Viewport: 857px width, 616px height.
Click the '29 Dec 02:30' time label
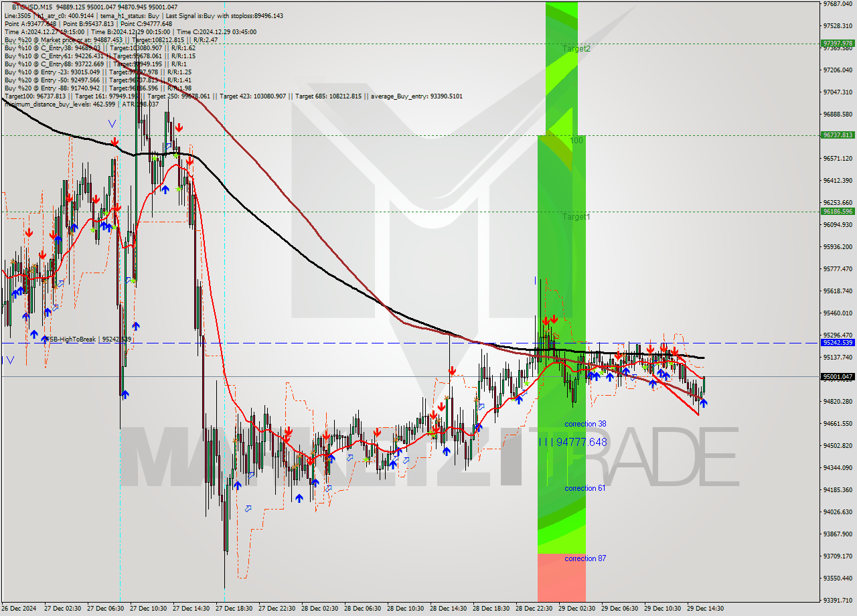pos(576,609)
